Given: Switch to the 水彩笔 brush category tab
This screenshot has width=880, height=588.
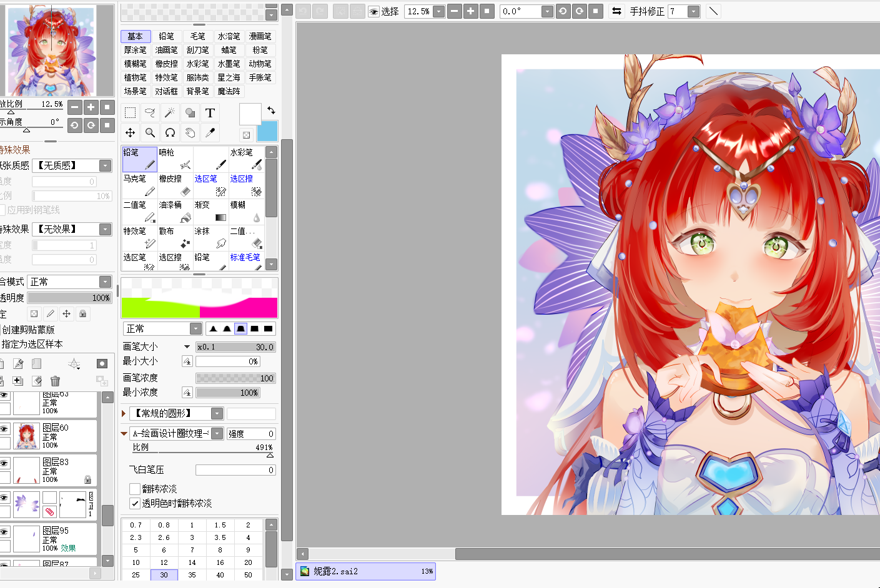Looking at the screenshot, I should [x=198, y=64].
